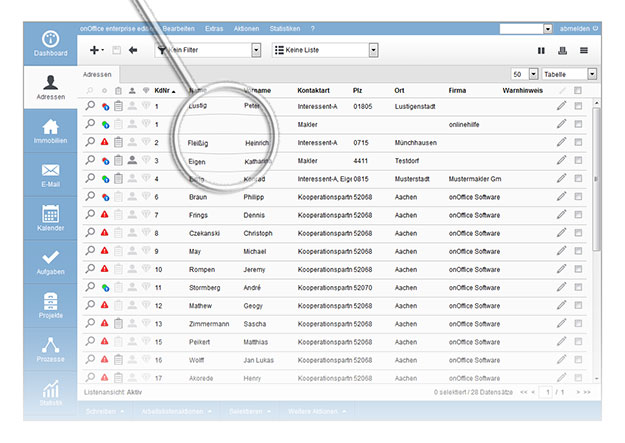Viewport: 625px width, 443px height.
Task: Click the plus add-new icon
Action: tap(96, 50)
